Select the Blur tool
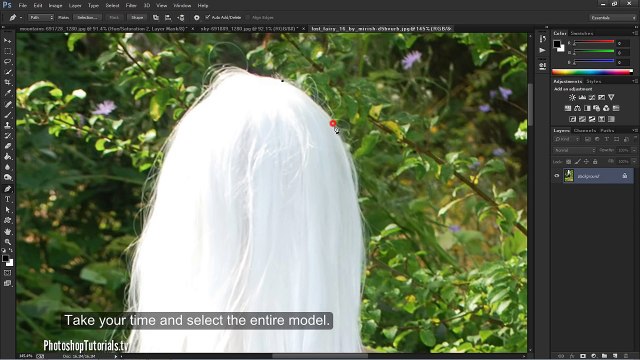 [x=7, y=167]
